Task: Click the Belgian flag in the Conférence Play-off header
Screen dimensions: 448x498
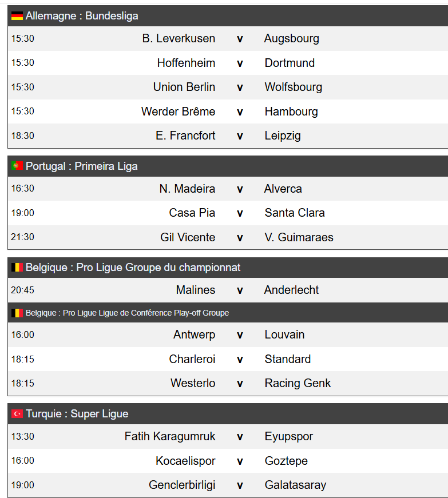Action: tap(17, 313)
